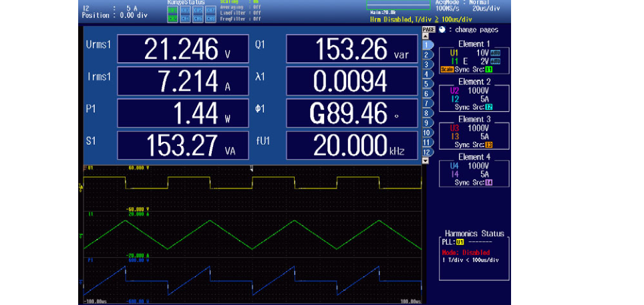Viewport: 644px width, 305px height.
Task: Select the Irms1 value 7.214 A
Action: coord(183,81)
